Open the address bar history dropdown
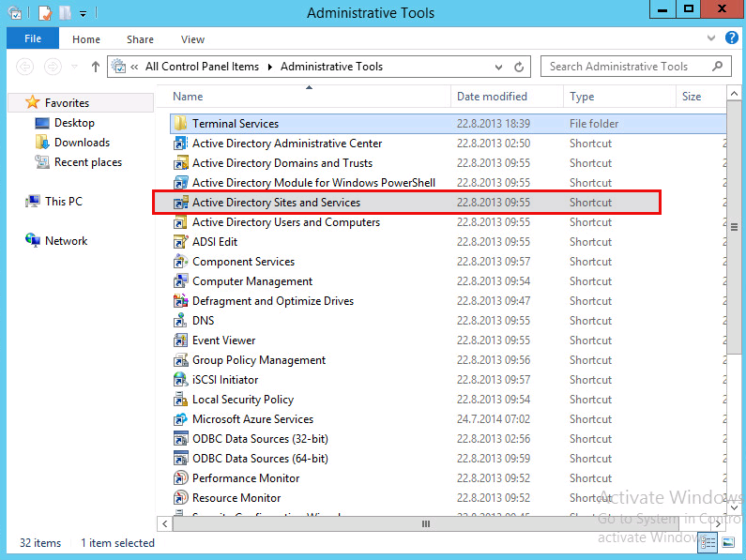 click(498, 68)
